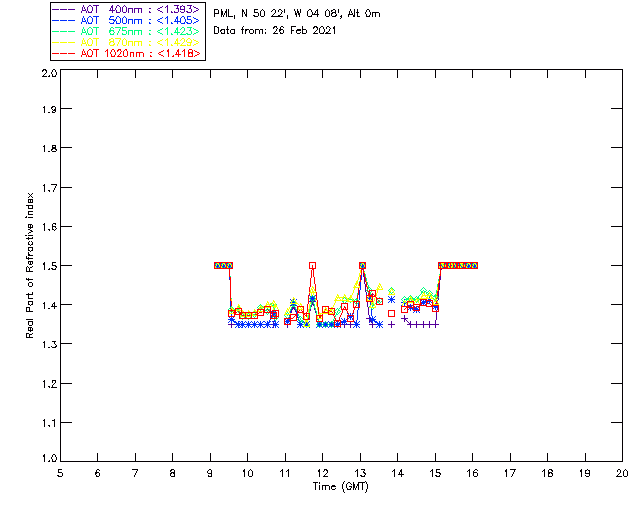
Task: Click the 1.4 y-axis tick label
Action: (x=49, y=305)
